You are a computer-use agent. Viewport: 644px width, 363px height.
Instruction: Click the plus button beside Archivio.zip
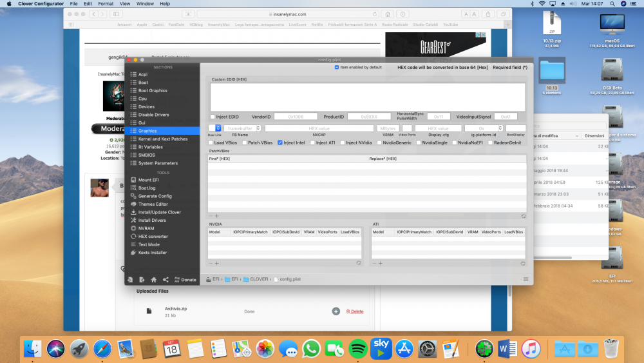336,311
